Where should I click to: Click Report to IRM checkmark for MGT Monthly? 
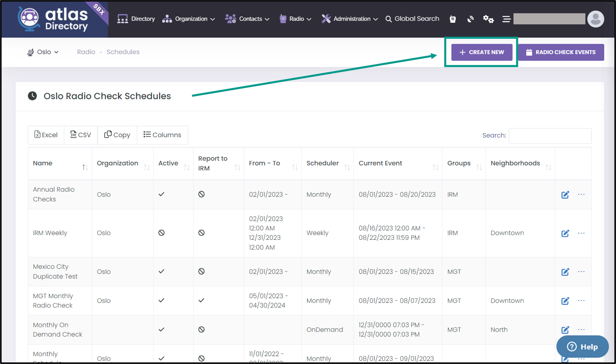point(201,300)
